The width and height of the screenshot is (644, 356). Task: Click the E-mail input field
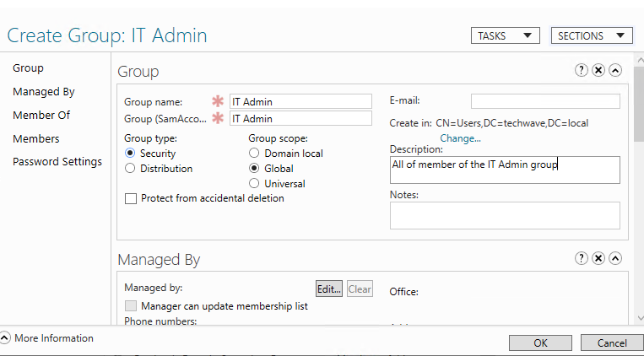545,101
